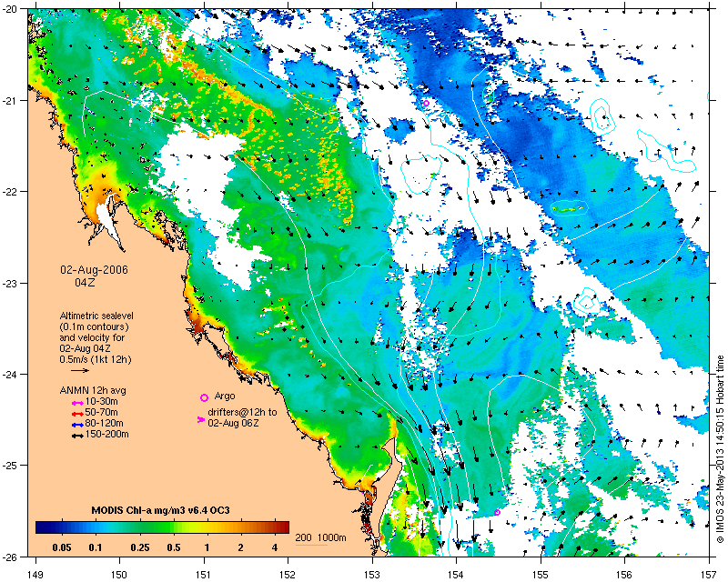Screen dimensions: 728x582
Task: Click the '0.5m/s (1kt 12h)' text
Action: tap(96, 360)
